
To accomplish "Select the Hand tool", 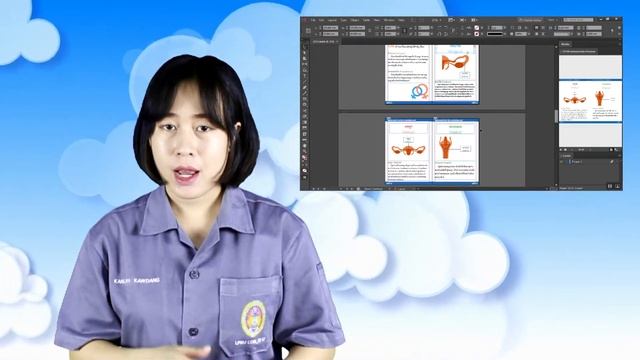I will point(305,146).
